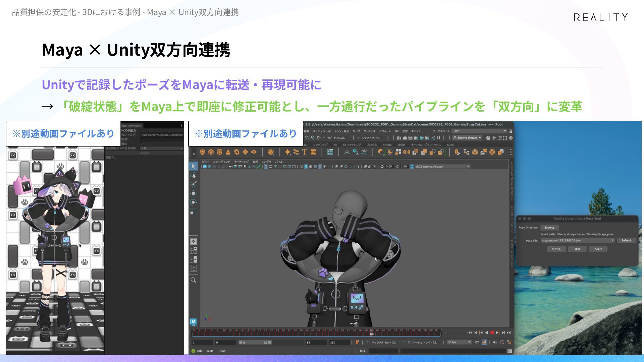Click Browse for Pose Directory
This screenshot has width=644, height=362.
click(x=550, y=228)
